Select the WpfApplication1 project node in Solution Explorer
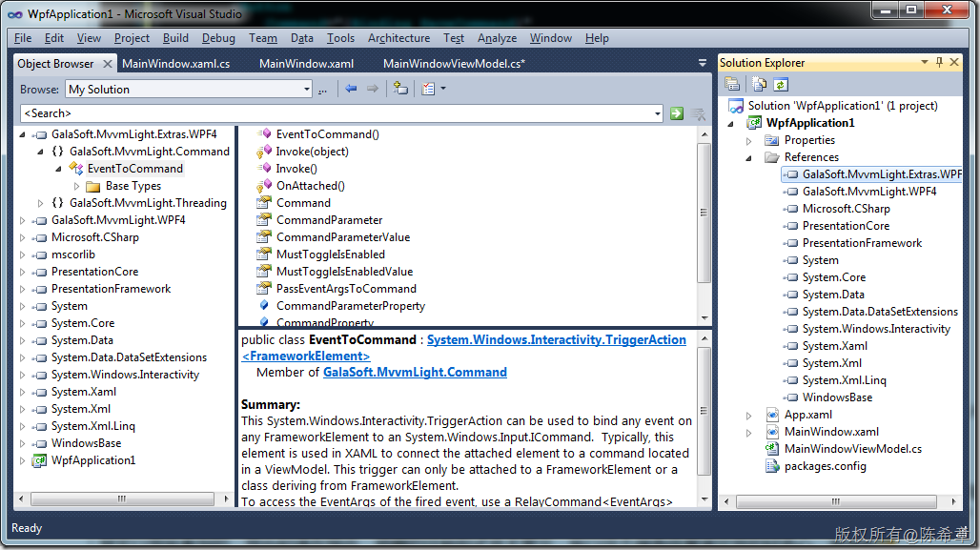 pyautogui.click(x=810, y=123)
